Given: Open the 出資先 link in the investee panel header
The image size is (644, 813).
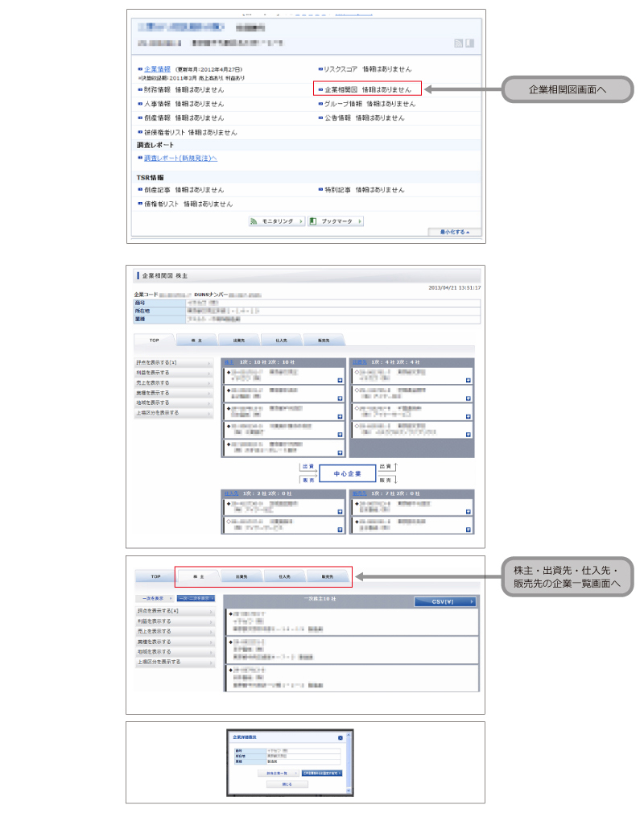Looking at the screenshot, I should coord(360,362).
